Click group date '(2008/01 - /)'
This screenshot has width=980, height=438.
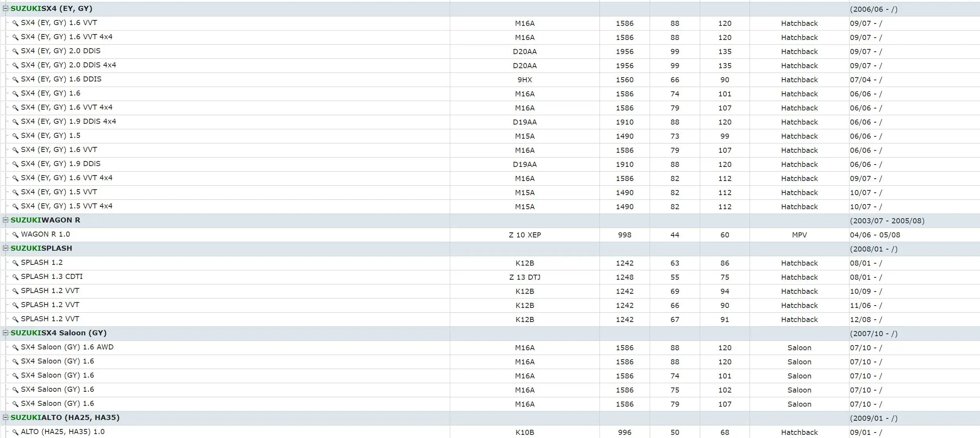(874, 249)
